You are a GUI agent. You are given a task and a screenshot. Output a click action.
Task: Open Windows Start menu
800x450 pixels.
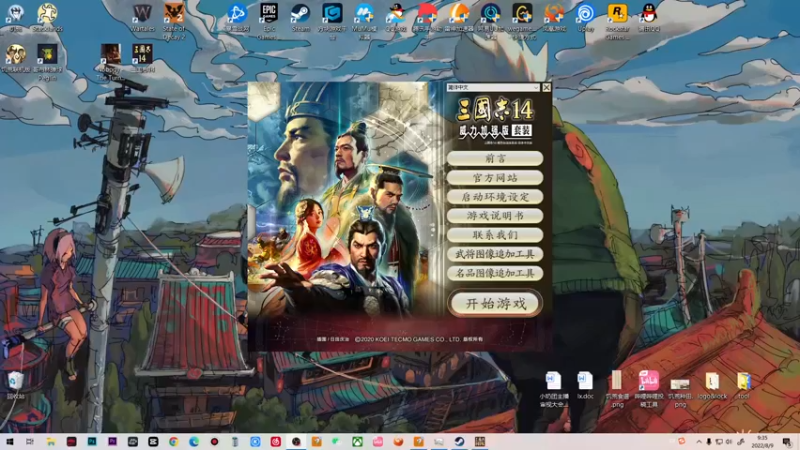tap(10, 442)
